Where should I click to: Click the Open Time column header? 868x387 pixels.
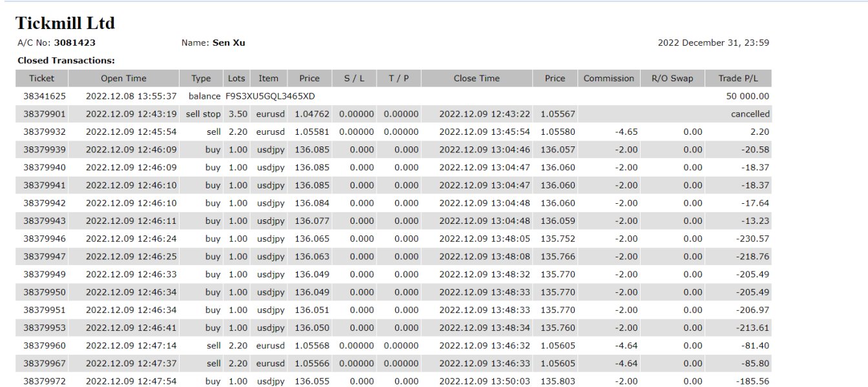pos(123,78)
